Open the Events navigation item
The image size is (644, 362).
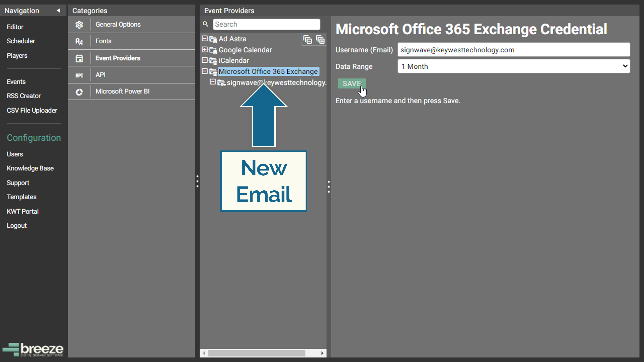(16, 82)
